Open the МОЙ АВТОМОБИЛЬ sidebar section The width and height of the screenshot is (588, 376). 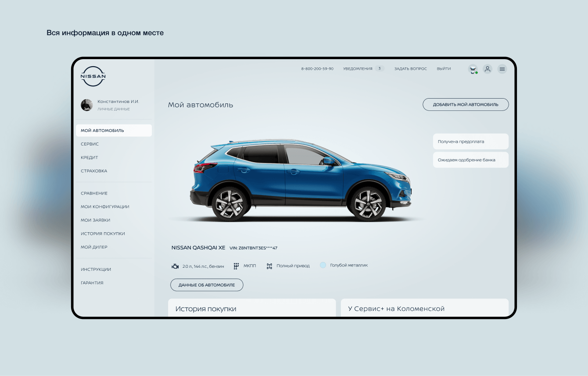114,131
